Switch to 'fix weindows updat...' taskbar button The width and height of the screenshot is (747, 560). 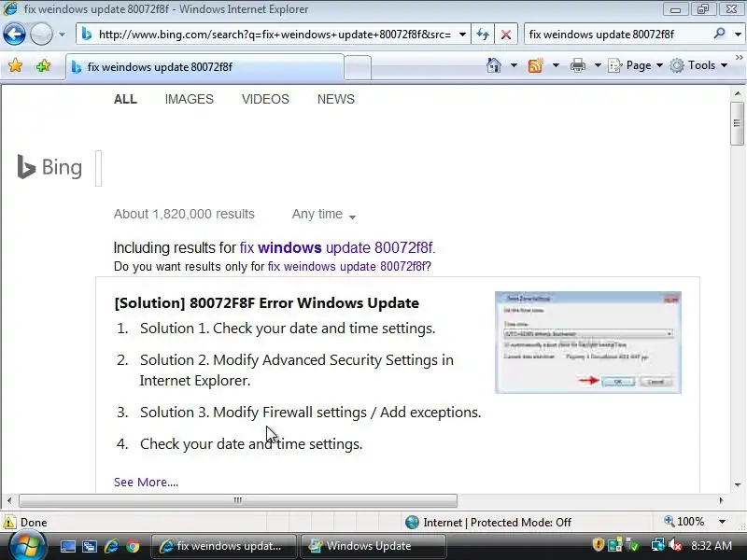tap(223, 546)
